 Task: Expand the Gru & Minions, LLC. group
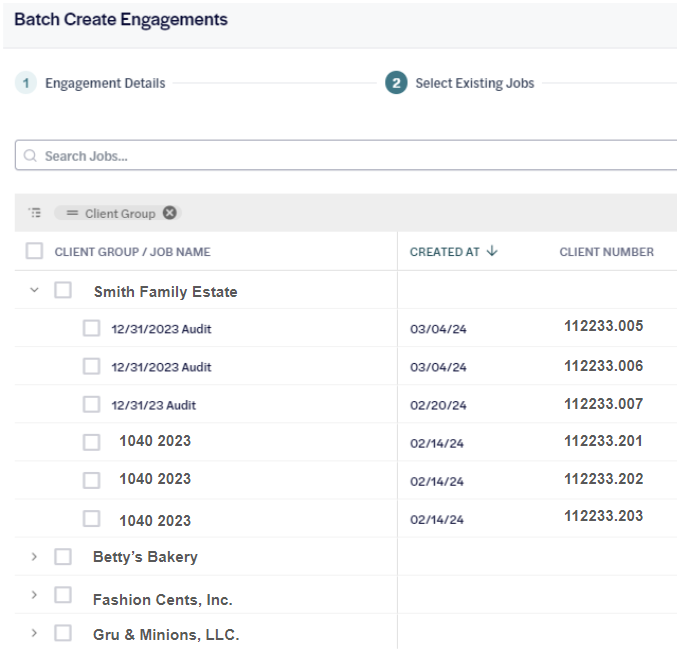tap(34, 633)
